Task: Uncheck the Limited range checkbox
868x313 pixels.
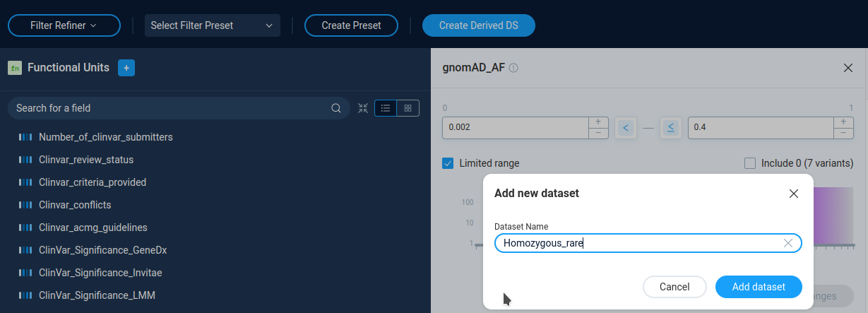Action: pyautogui.click(x=448, y=163)
